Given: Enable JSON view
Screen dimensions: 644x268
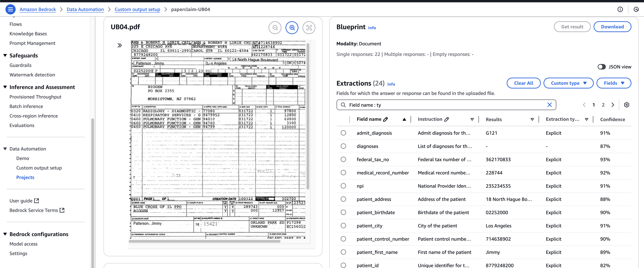Looking at the screenshot, I should coord(602,67).
